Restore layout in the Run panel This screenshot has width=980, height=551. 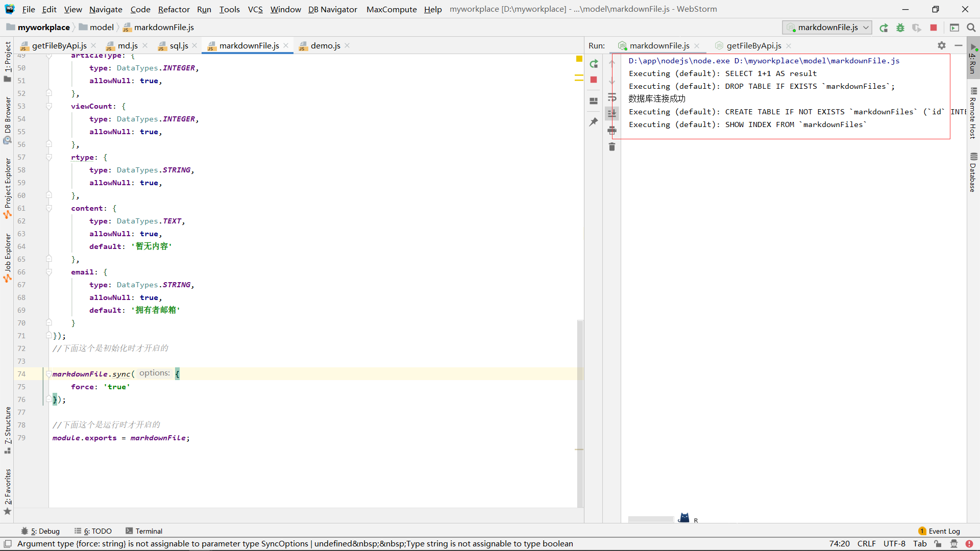[594, 101]
